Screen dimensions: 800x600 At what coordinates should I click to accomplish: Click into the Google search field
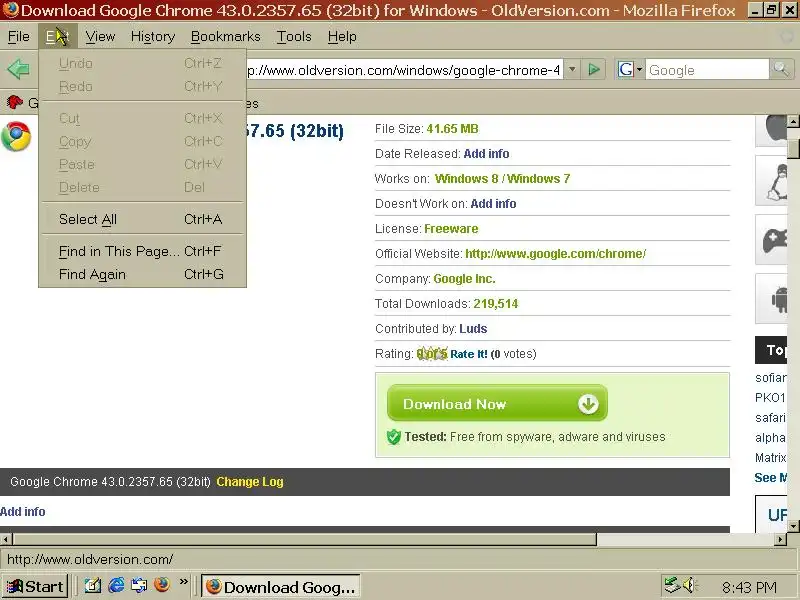707,70
